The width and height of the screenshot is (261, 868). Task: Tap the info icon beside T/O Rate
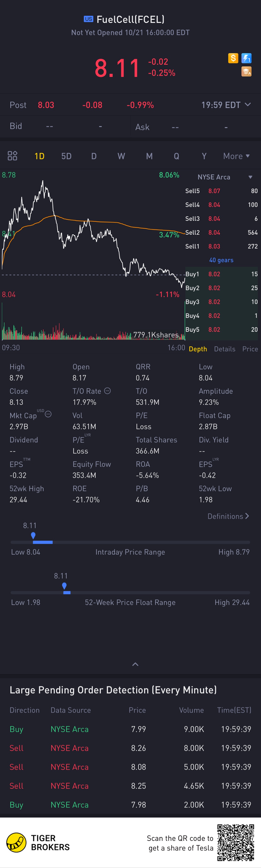pos(108,391)
